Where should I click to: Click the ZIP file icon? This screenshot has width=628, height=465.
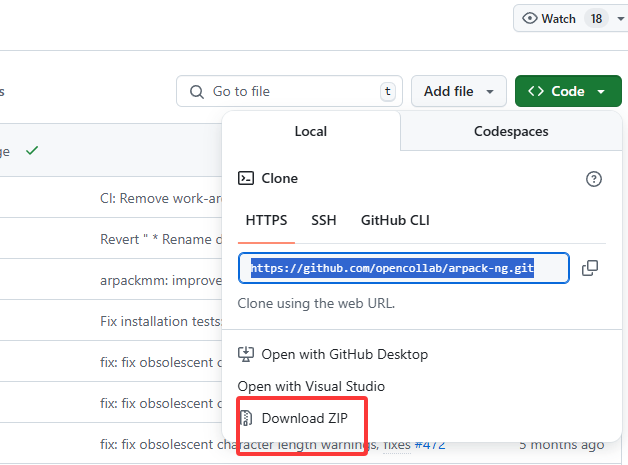tap(246, 417)
